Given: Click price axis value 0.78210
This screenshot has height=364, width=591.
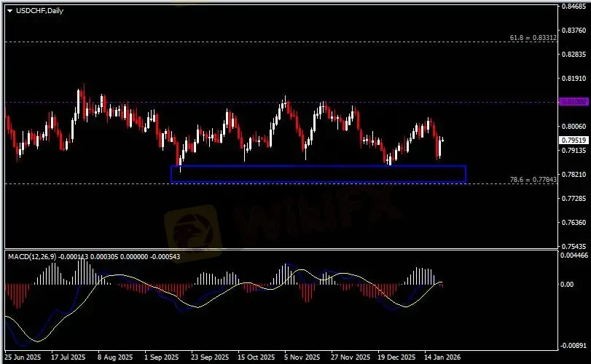Looking at the screenshot, I should click(574, 174).
